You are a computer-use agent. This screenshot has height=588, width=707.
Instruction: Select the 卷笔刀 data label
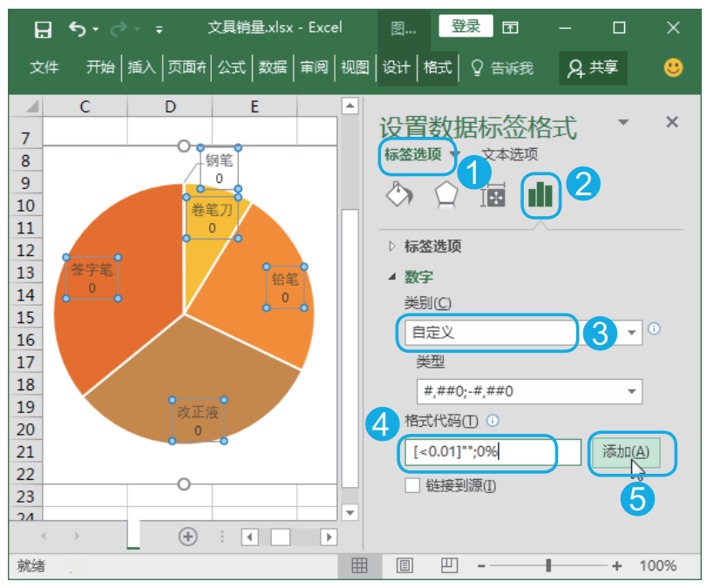(212, 218)
